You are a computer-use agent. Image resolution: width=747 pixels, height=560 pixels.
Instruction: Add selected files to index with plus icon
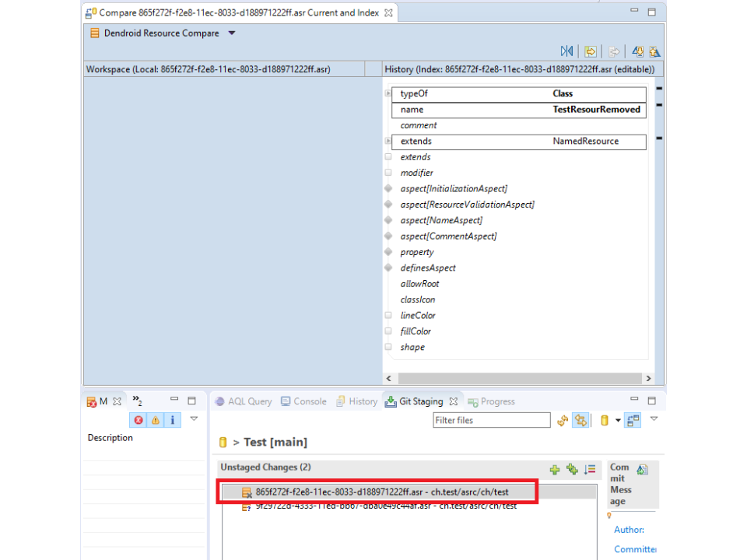tap(555, 469)
